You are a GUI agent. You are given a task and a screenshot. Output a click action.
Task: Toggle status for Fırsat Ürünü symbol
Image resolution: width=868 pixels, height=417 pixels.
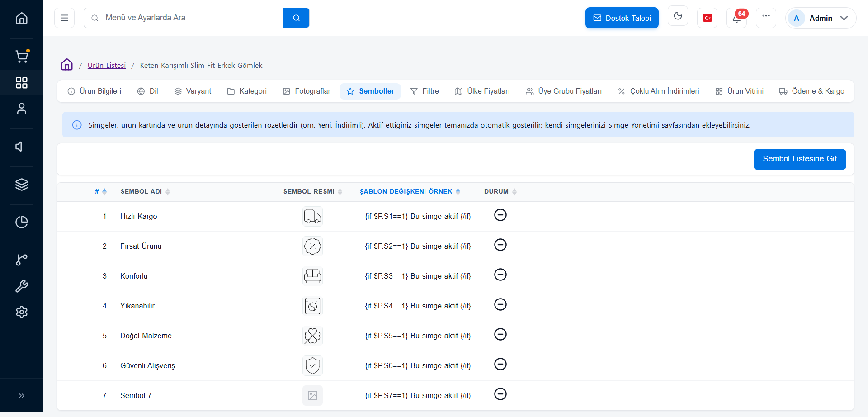pyautogui.click(x=500, y=245)
